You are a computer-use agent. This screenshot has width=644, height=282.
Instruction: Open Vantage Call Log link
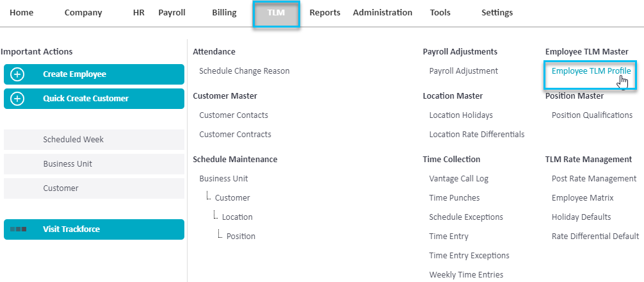(459, 179)
